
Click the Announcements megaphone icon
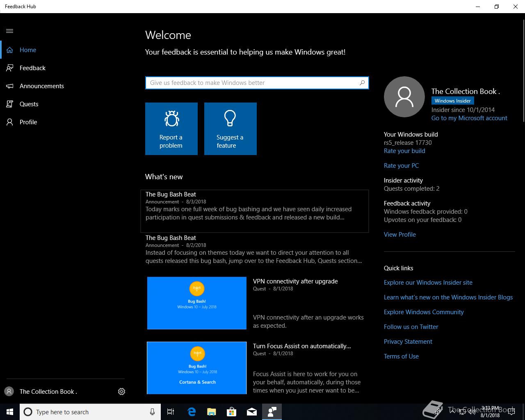pyautogui.click(x=10, y=86)
